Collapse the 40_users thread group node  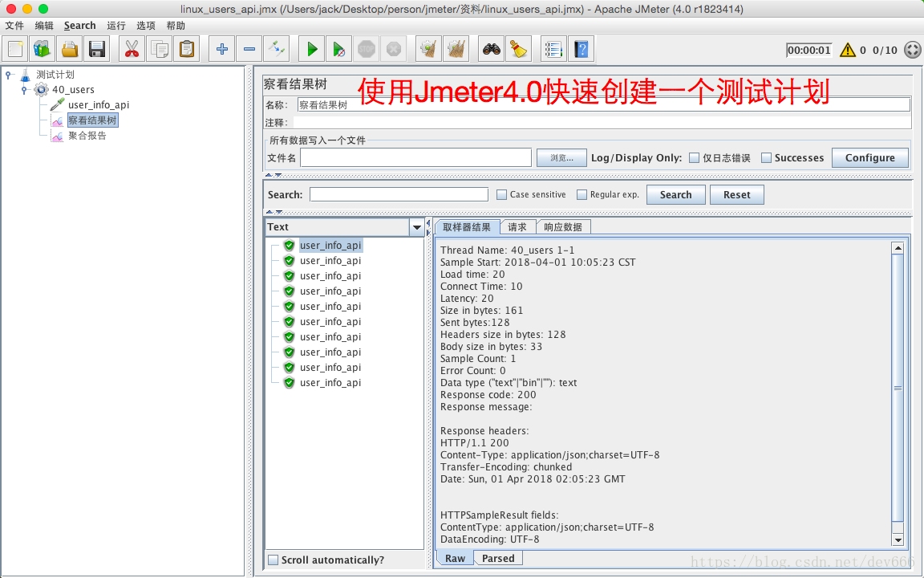[24, 90]
